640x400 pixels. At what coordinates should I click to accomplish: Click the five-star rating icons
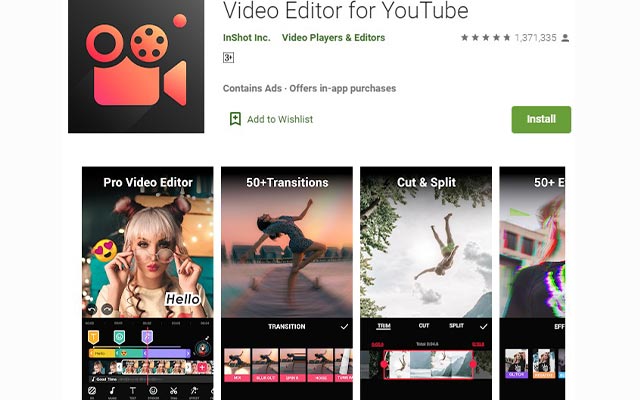tap(485, 38)
